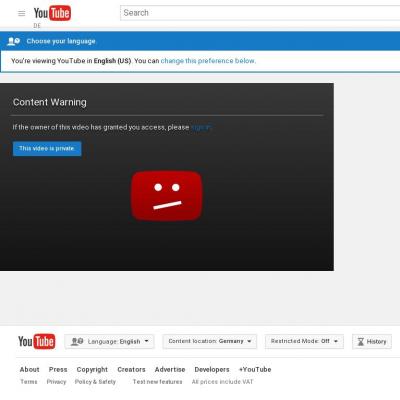
Task: Expand the Content location: Germany dropdown
Action: click(x=210, y=341)
